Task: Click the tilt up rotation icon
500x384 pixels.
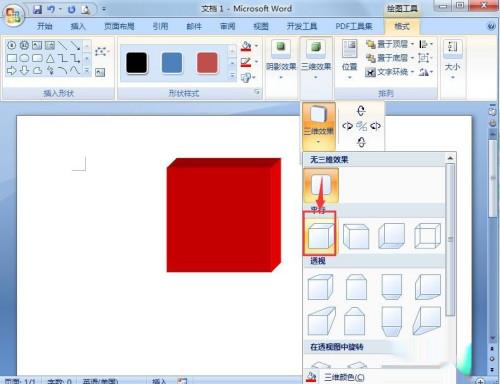Action: coord(361,110)
